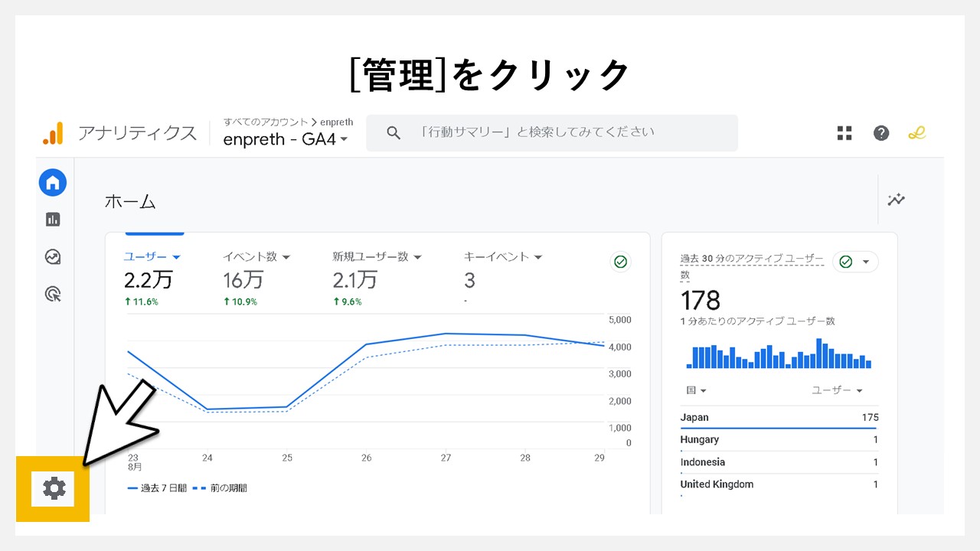
Task: Open the Reports icon in the sidebar
Action: tap(52, 219)
